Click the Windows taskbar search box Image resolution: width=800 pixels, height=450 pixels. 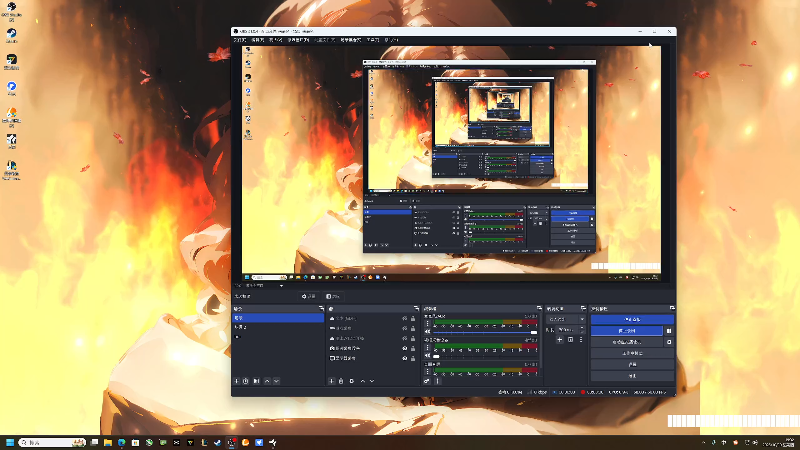pyautogui.click(x=51, y=442)
